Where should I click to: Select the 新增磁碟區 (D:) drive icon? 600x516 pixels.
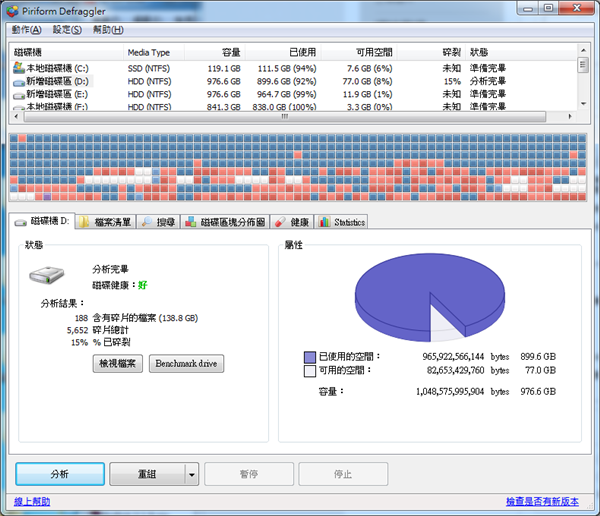18,80
